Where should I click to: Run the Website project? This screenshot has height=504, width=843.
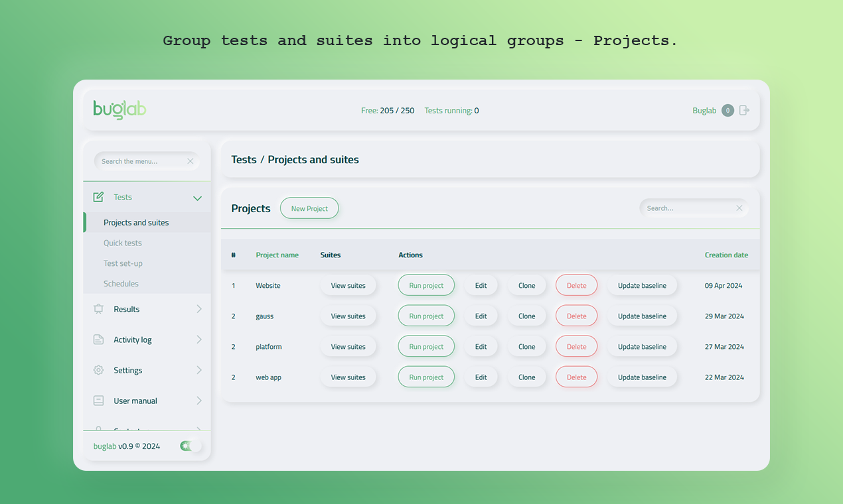coord(426,285)
